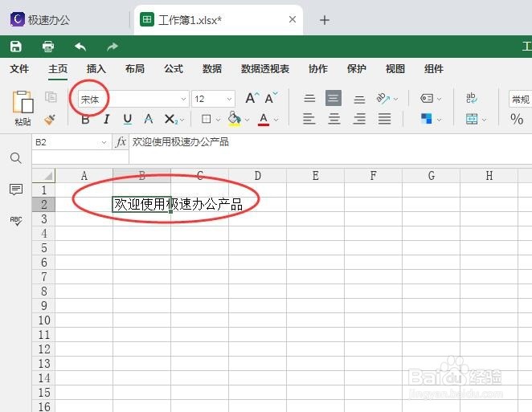Redo the last action

(x=113, y=47)
